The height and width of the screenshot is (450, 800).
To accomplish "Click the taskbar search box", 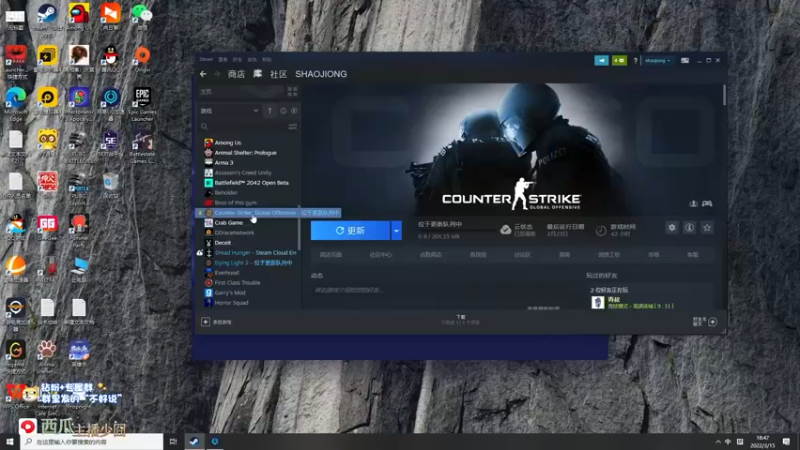I will pyautogui.click(x=92, y=441).
